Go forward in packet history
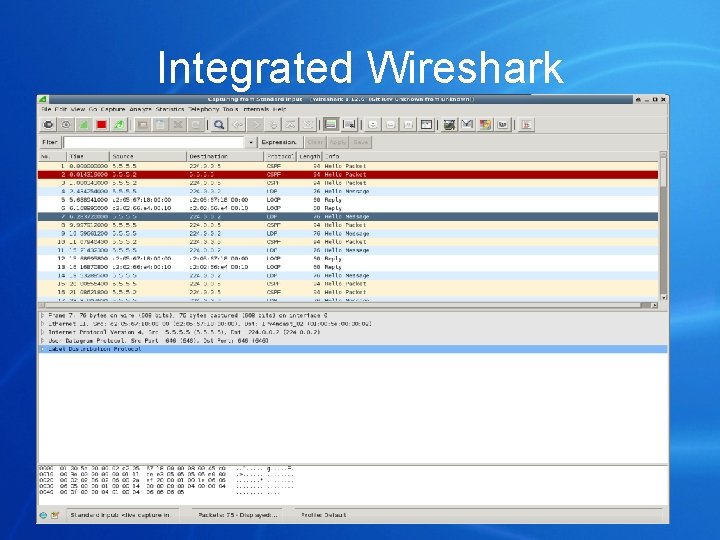Screen dimensions: 720x540 pos(255,124)
